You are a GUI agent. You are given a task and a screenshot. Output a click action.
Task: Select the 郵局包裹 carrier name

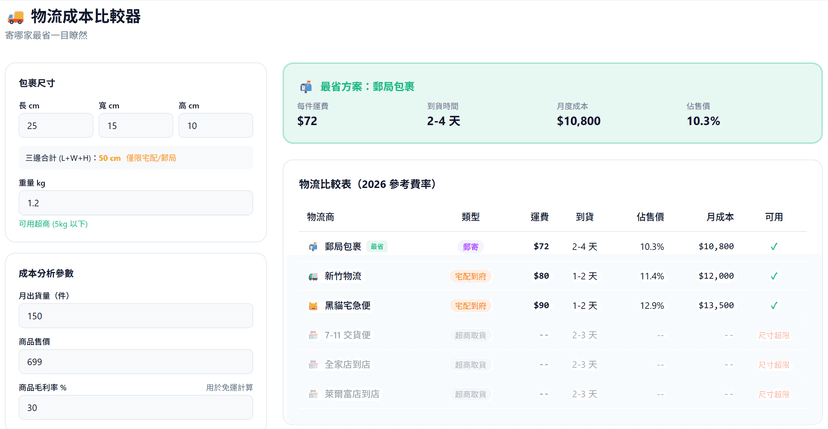[343, 246]
